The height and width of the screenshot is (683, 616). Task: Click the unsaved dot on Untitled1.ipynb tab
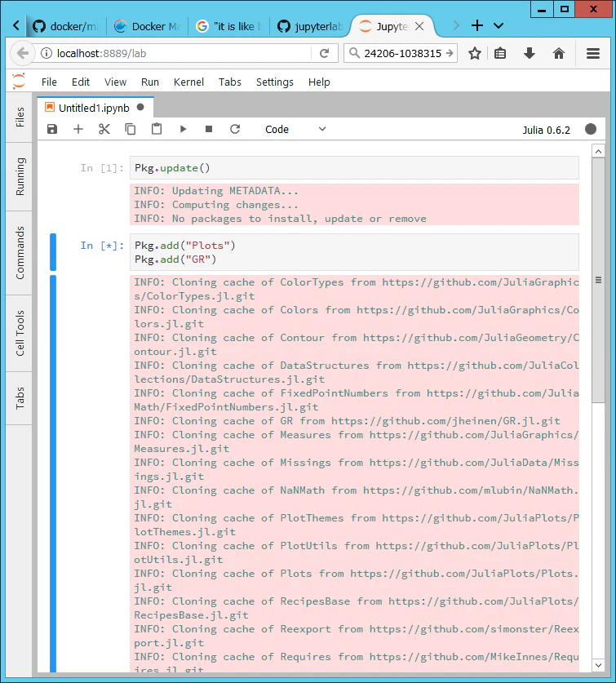(140, 107)
